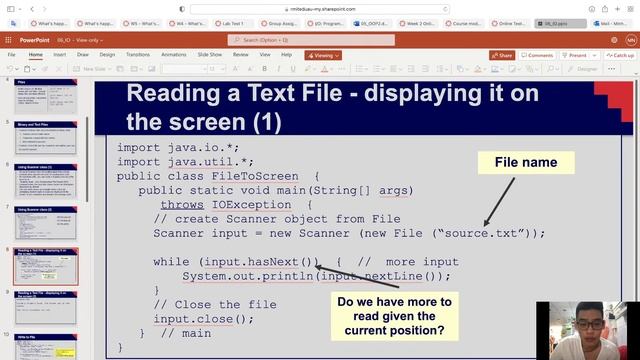The width and height of the screenshot is (640, 360).
Task: Select slide 7 Using Scanner class thumbnail
Action: (x=46, y=223)
